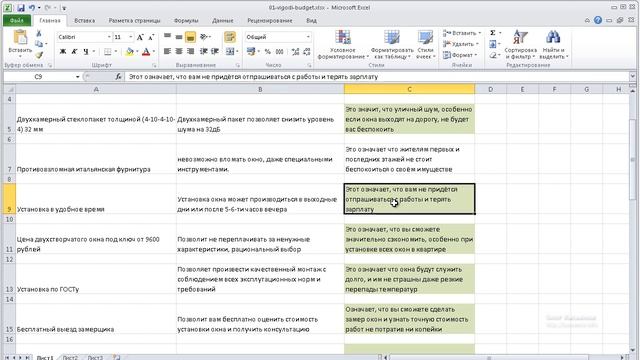The height and width of the screenshot is (360, 640).
Task: Toggle underline (Ч) formatting
Action: 85,51
